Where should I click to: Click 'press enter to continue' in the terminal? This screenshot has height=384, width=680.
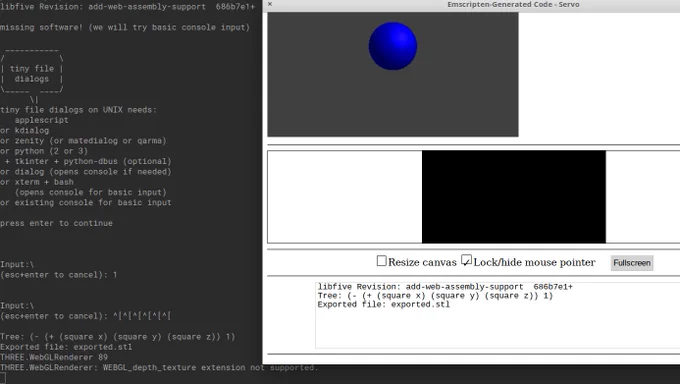(56, 223)
